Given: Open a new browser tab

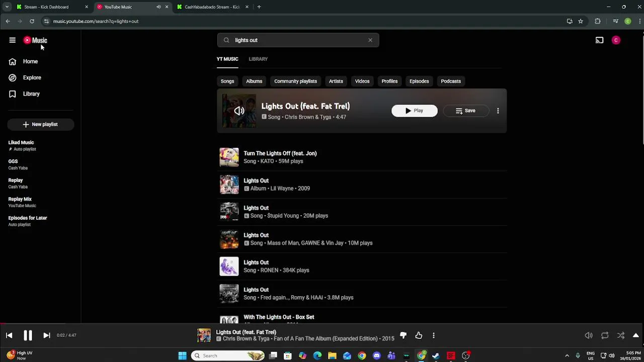Looking at the screenshot, I should pyautogui.click(x=259, y=7).
